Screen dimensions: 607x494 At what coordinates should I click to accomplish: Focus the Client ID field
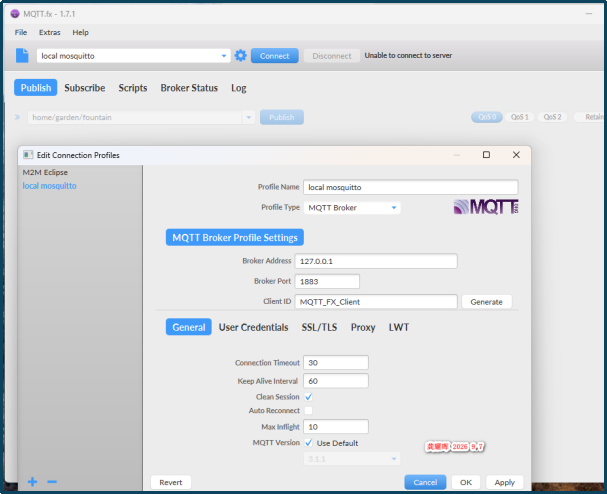pyautogui.click(x=376, y=302)
